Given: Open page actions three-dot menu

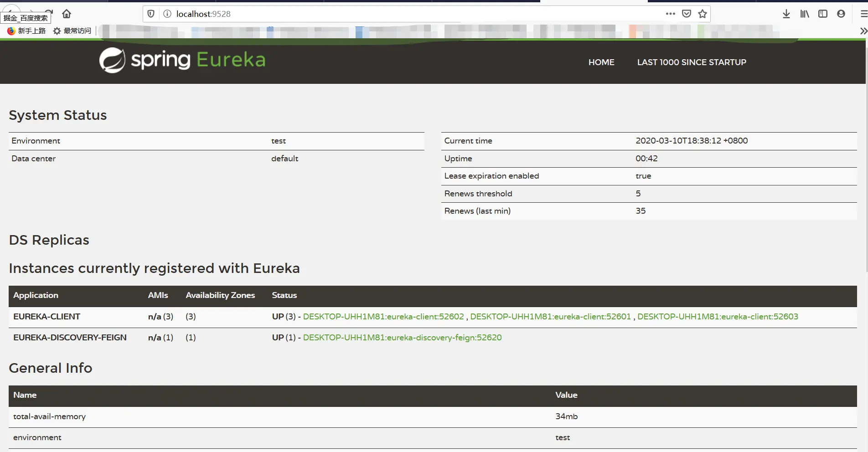Looking at the screenshot, I should coord(670,14).
